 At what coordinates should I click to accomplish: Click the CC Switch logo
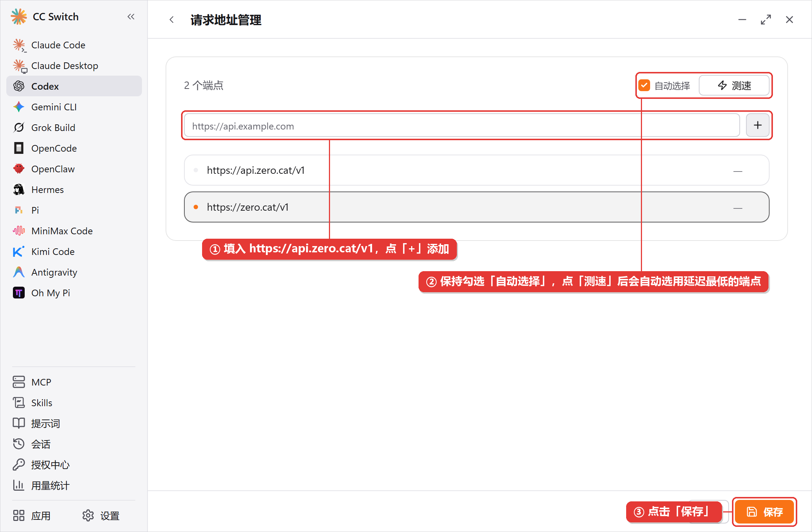(18, 17)
